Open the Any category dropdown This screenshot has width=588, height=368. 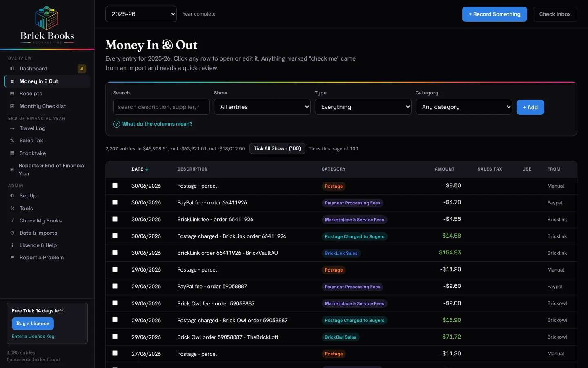[464, 107]
